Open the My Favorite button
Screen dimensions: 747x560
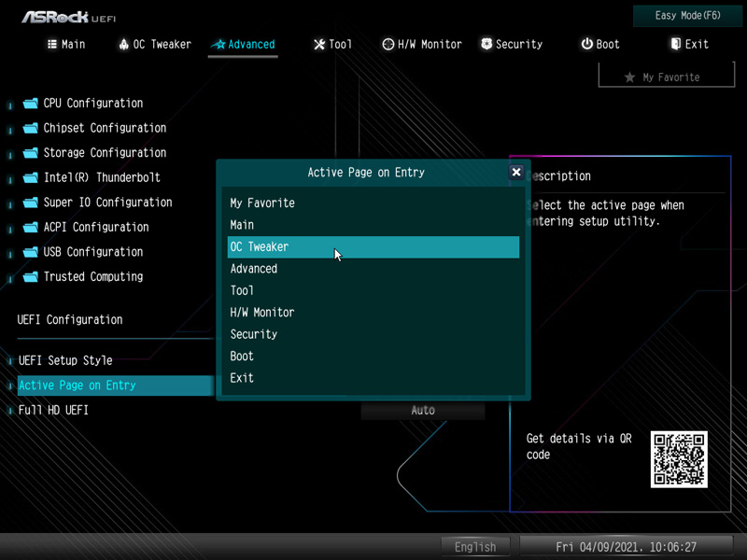[667, 77]
